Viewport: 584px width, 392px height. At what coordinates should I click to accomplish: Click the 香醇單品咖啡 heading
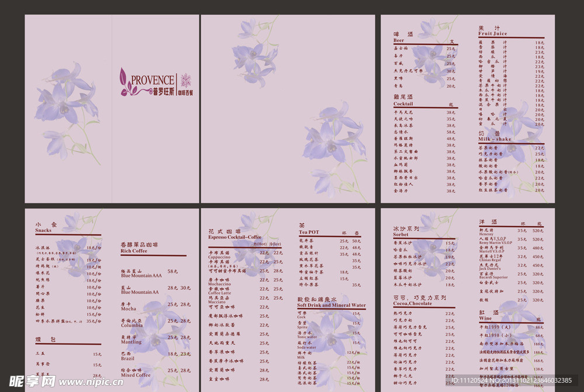(140, 245)
